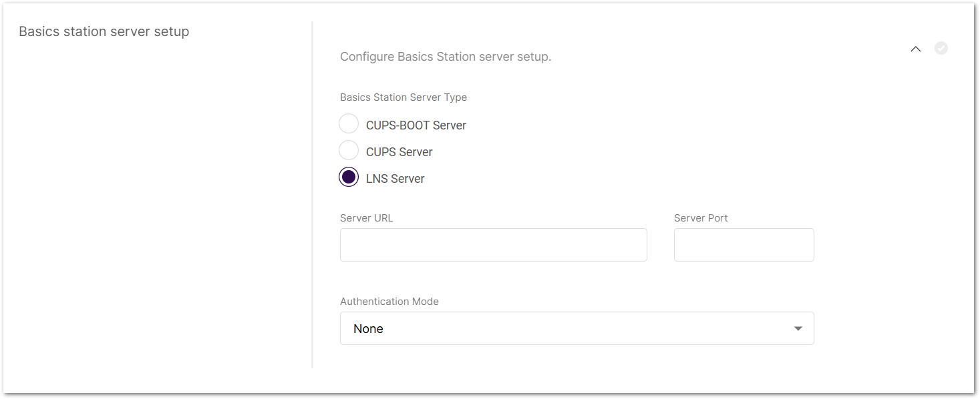Click the Authentication Mode label
This screenshot has width=980, height=399.
coord(389,301)
